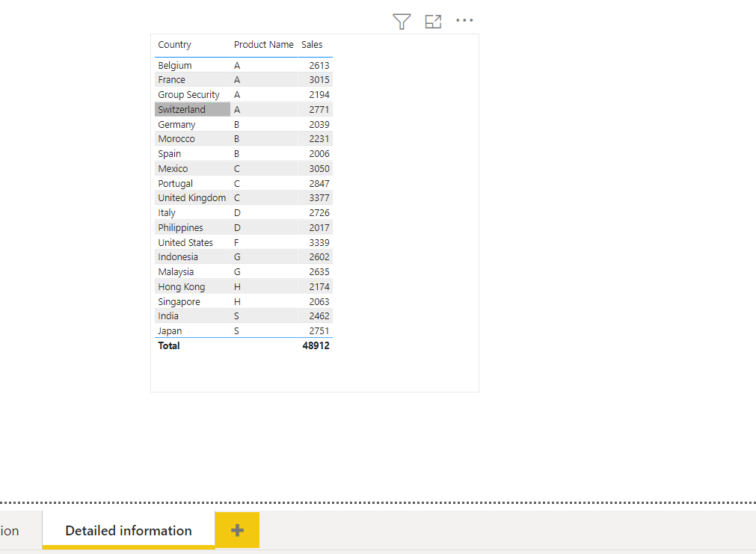The height and width of the screenshot is (554, 756).
Task: Click sales value 2017 for Philippines
Action: click(x=319, y=227)
